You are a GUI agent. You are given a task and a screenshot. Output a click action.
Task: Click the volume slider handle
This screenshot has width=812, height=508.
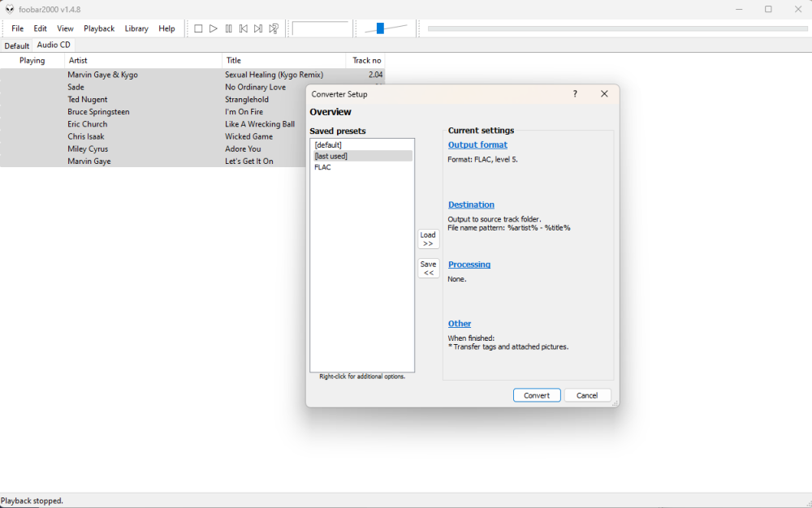point(380,28)
